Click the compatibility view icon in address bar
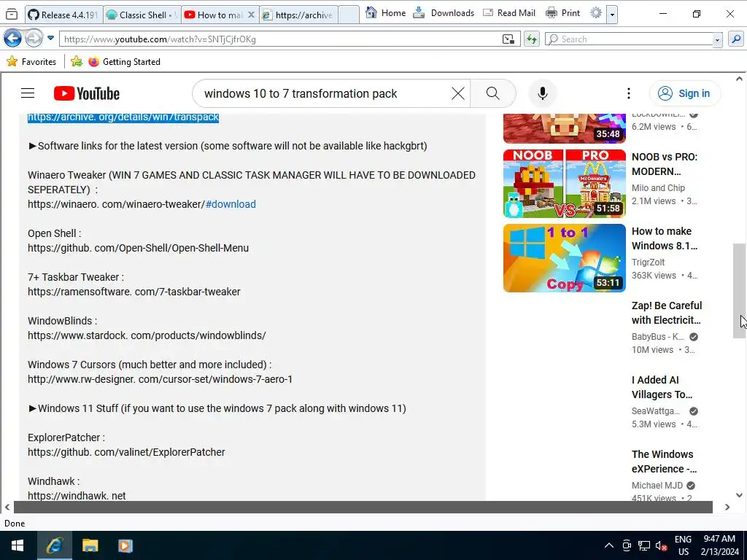 click(508, 39)
